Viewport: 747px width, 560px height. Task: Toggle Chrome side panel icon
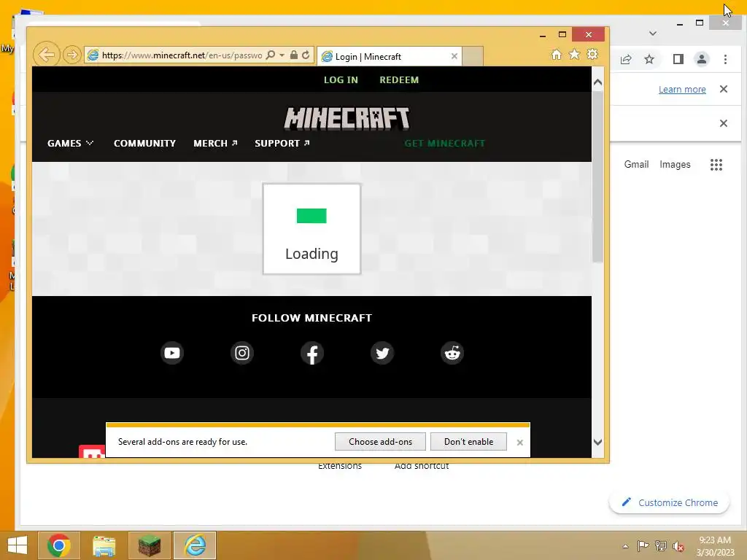[678, 59]
